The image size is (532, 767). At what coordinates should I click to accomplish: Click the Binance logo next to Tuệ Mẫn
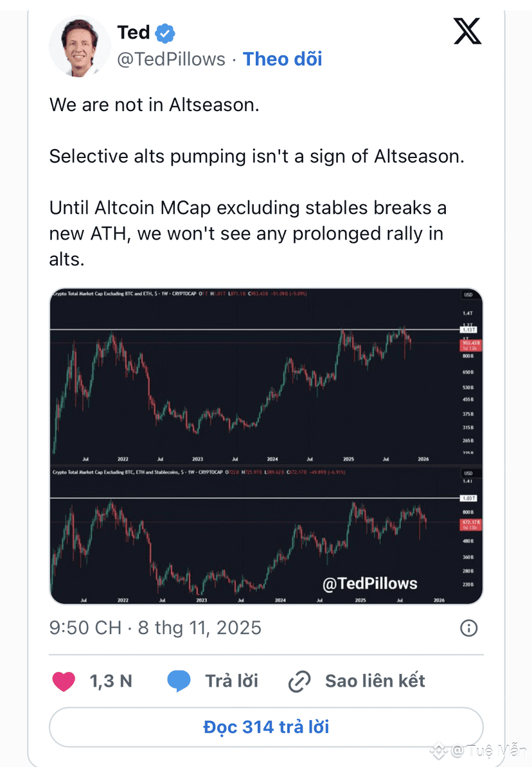438,750
